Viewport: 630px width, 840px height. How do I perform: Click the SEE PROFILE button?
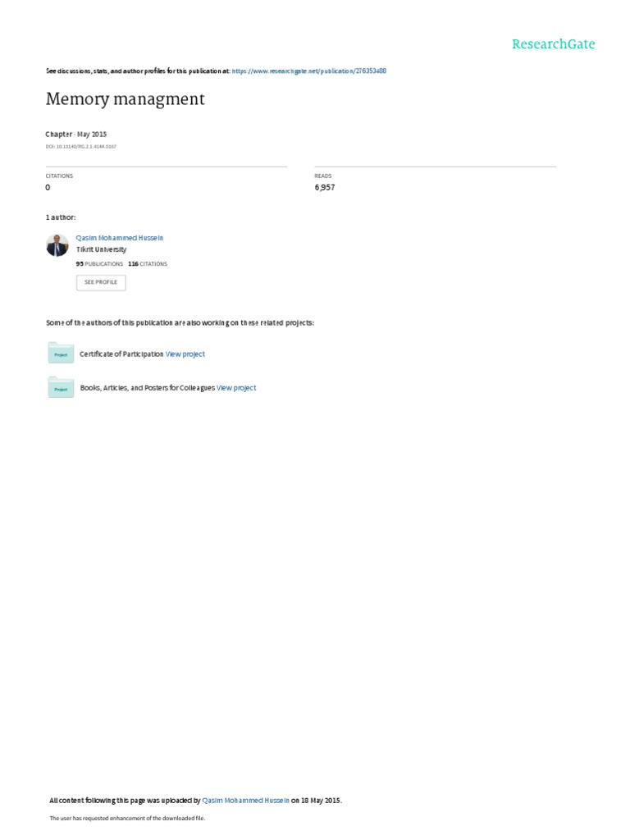[x=101, y=282]
